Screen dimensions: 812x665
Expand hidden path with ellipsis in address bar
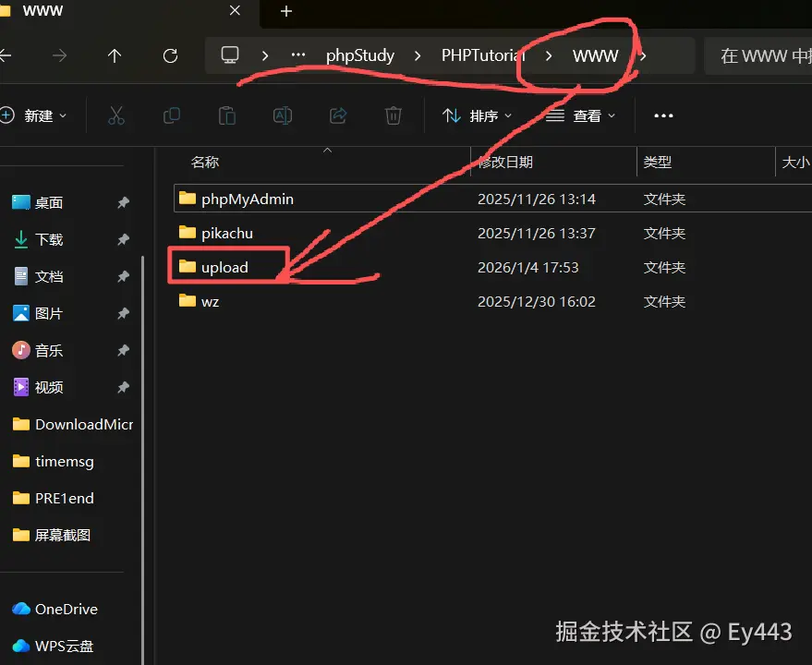click(x=298, y=54)
